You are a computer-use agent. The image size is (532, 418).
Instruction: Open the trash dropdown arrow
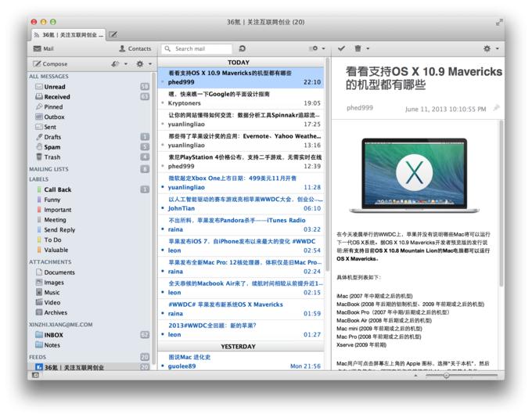pyautogui.click(x=368, y=49)
